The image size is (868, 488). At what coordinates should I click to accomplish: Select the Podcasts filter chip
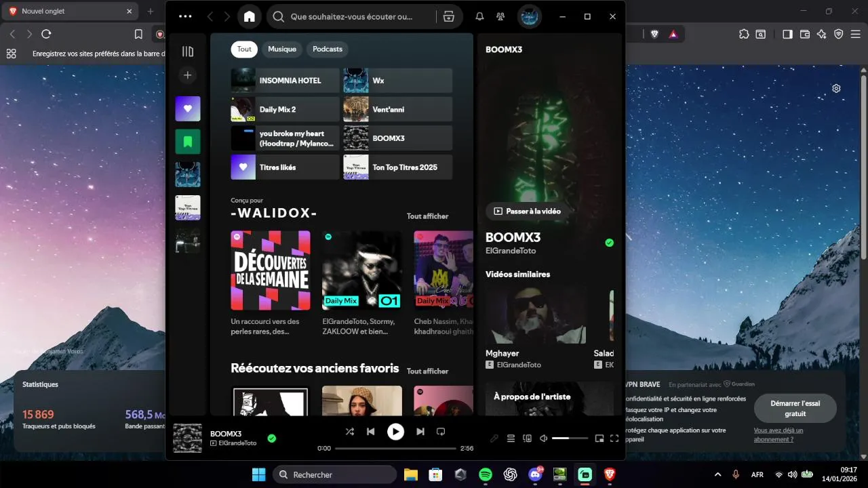tap(328, 49)
